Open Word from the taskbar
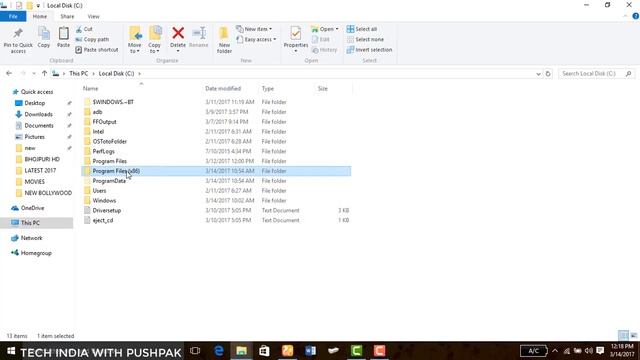This screenshot has width=640, height=360. click(x=310, y=351)
